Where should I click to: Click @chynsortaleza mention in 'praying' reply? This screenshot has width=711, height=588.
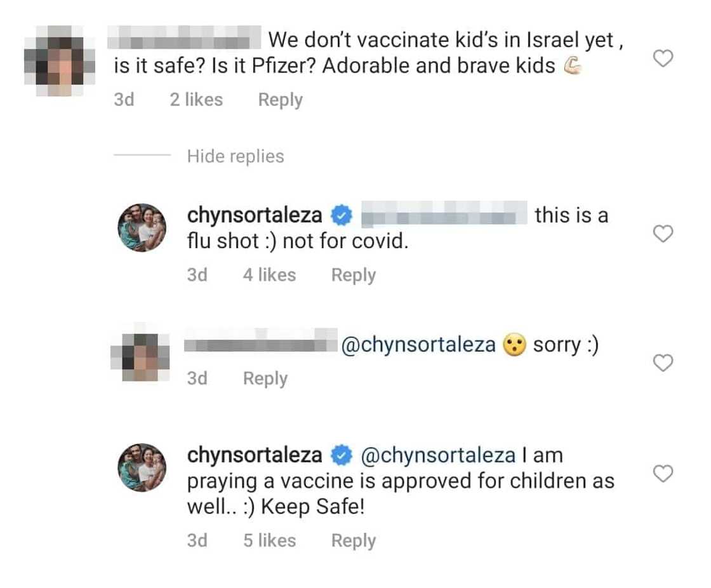tap(438, 455)
